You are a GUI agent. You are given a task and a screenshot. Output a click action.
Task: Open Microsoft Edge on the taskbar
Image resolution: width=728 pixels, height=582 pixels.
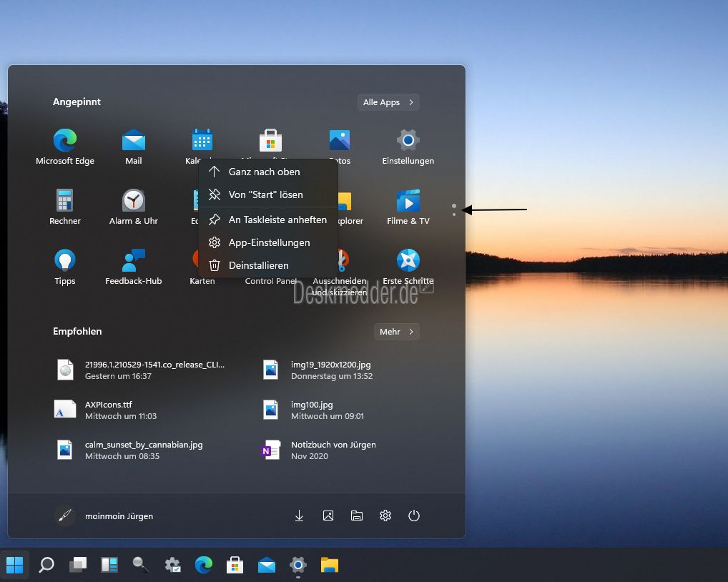(203, 565)
